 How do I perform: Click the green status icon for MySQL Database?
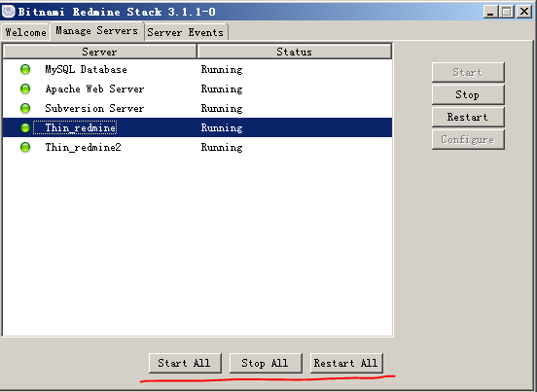click(25, 69)
